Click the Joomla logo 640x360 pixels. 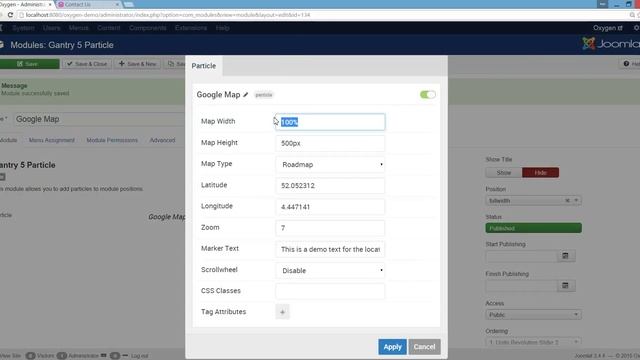pyautogui.click(x=611, y=44)
